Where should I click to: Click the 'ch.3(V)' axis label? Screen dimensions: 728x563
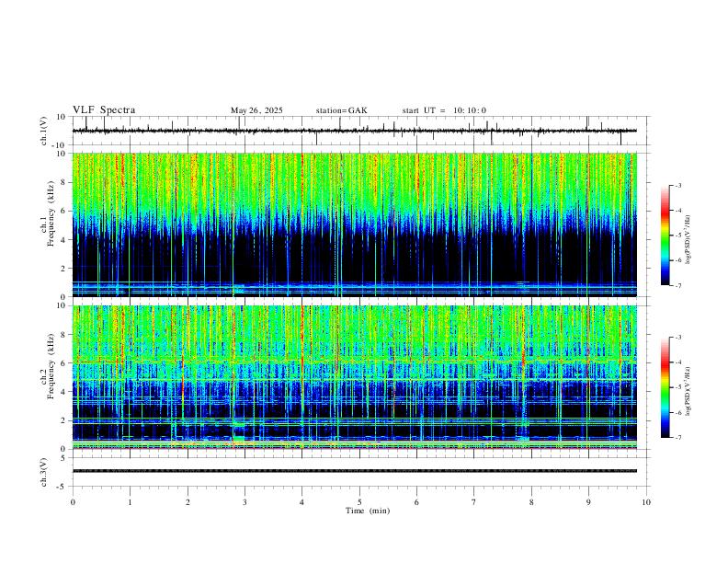coord(44,472)
